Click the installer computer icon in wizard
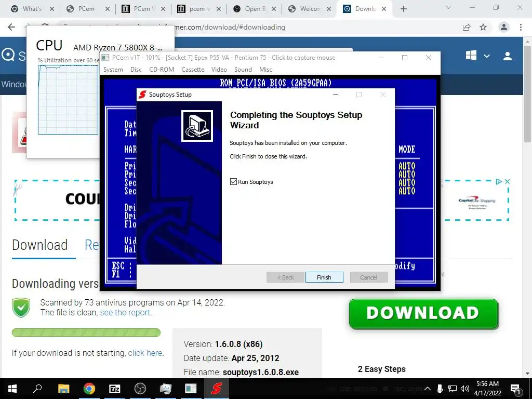The width and height of the screenshot is (532, 399). pos(197,126)
